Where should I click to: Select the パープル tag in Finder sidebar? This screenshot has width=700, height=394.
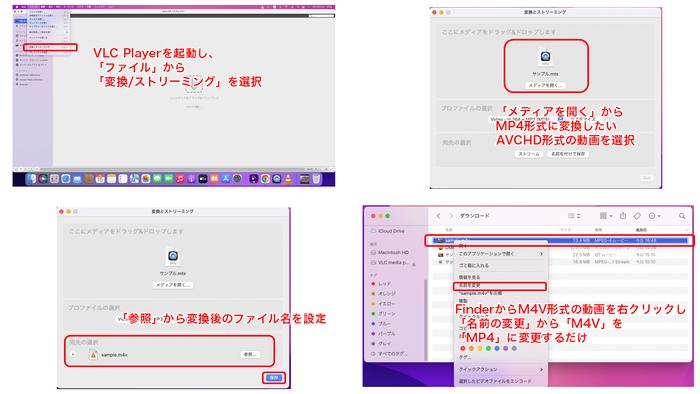(383, 334)
